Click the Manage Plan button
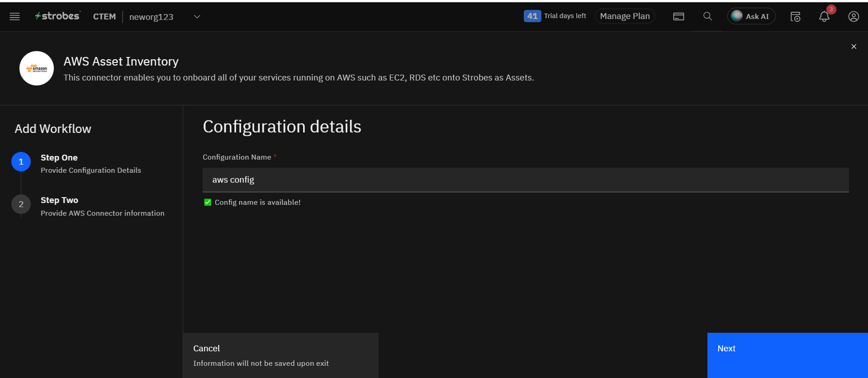Screen dimensions: 868x378 click(x=625, y=16)
